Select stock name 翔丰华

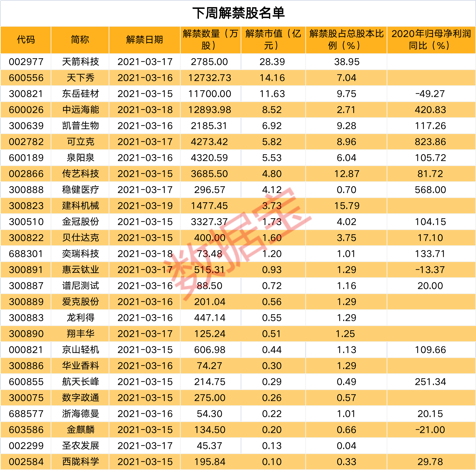point(80,334)
